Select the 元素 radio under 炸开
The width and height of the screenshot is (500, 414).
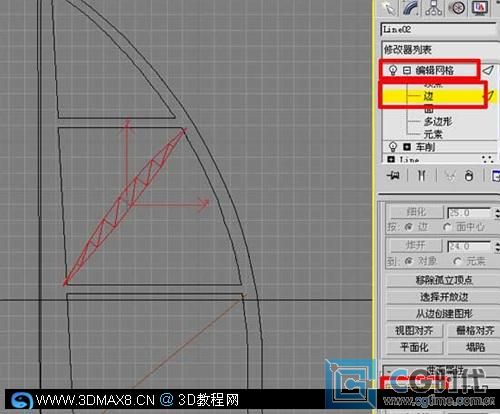[458, 261]
